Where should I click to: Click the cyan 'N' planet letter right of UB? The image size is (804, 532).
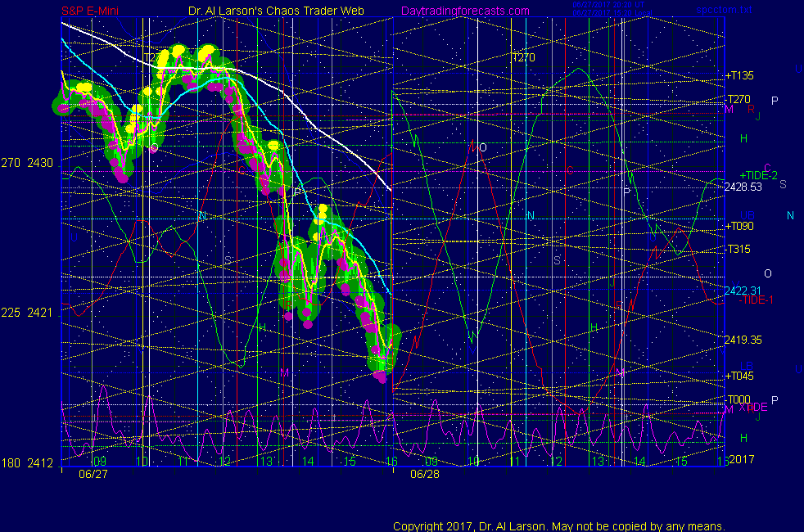pyautogui.click(x=790, y=216)
